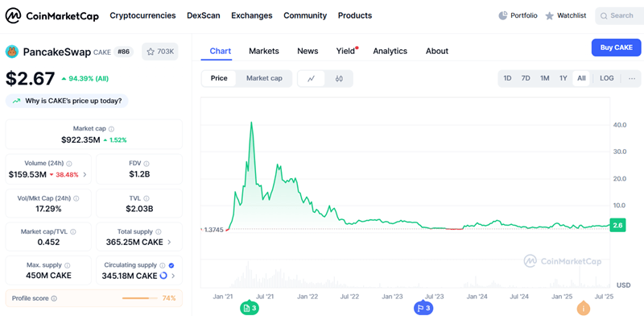Click the Volume (24h) info icon
This screenshot has height=316, width=644.
(69, 164)
